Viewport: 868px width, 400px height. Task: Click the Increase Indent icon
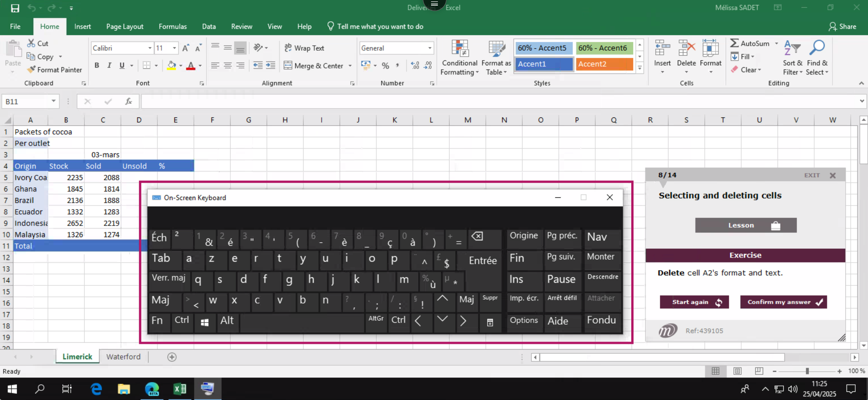pyautogui.click(x=270, y=65)
